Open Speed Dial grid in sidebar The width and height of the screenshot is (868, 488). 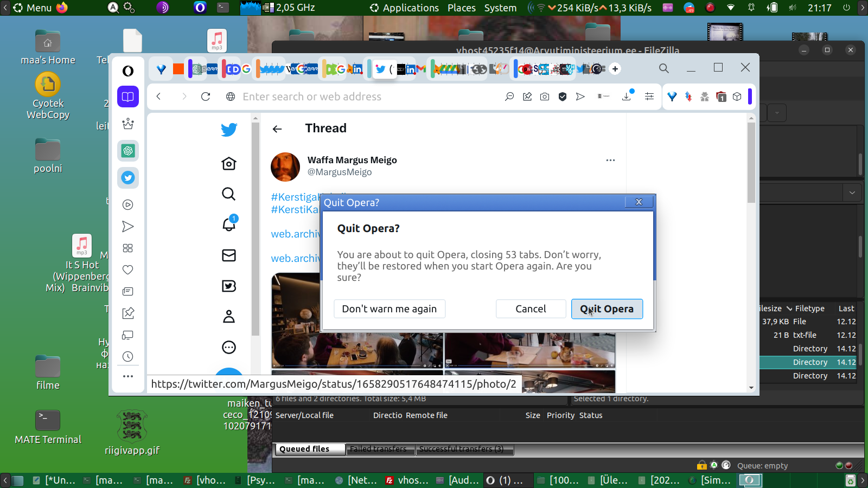[x=128, y=248]
